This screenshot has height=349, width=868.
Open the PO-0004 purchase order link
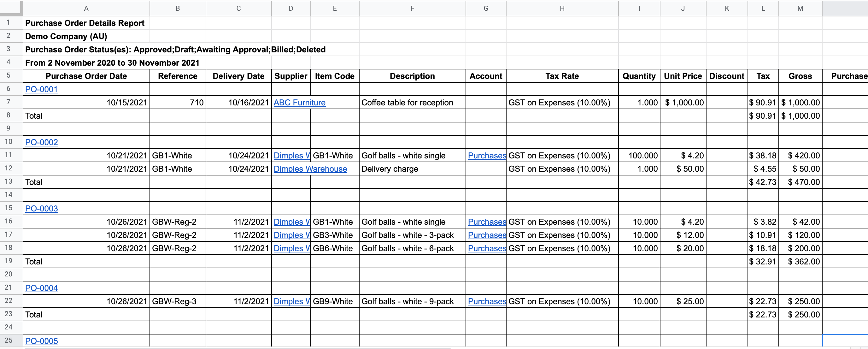click(x=41, y=288)
